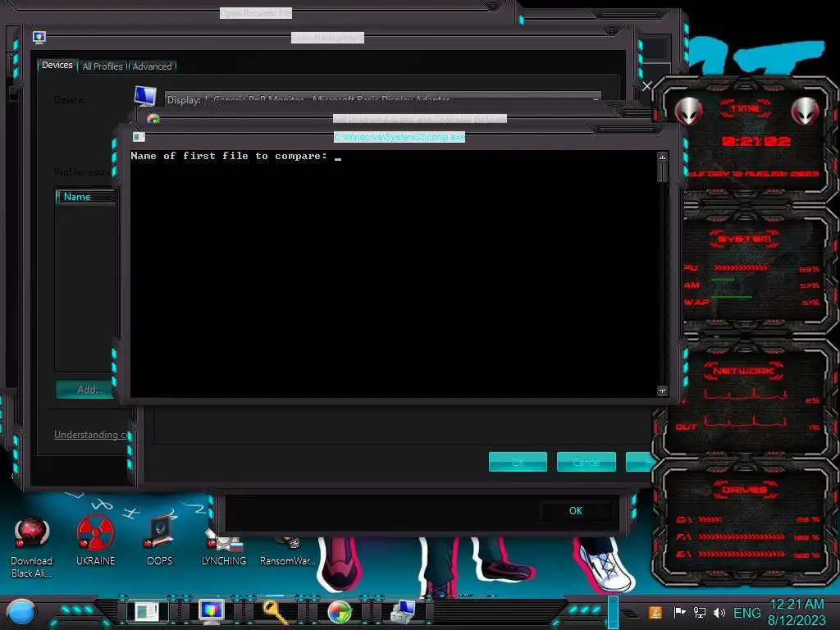Click the C:\ drive usage bar
The height and width of the screenshot is (630, 840).
tap(710, 519)
